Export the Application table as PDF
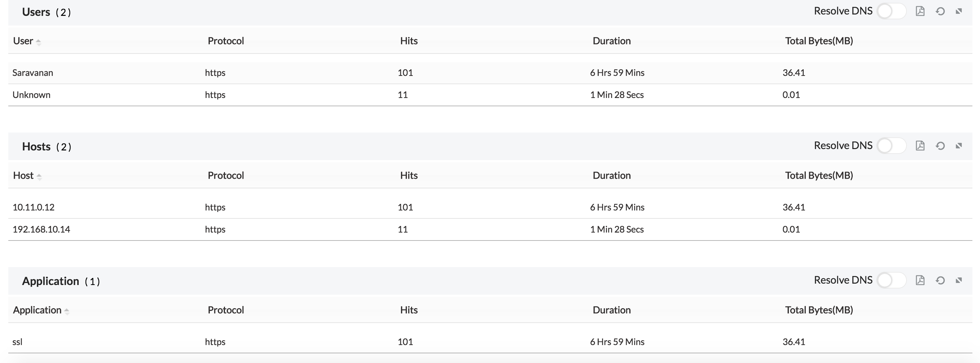Screen dimensions: 980x363 pyautogui.click(x=921, y=281)
